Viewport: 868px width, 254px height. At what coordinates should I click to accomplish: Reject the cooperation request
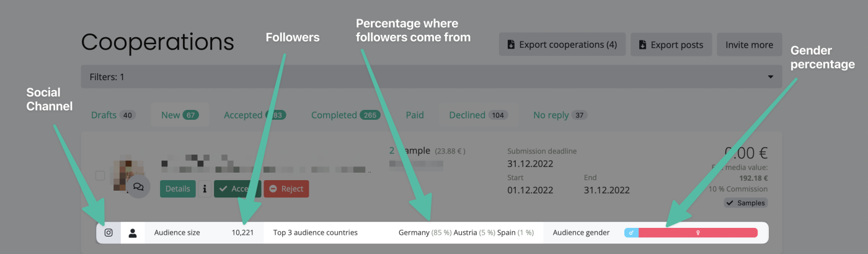(286, 189)
